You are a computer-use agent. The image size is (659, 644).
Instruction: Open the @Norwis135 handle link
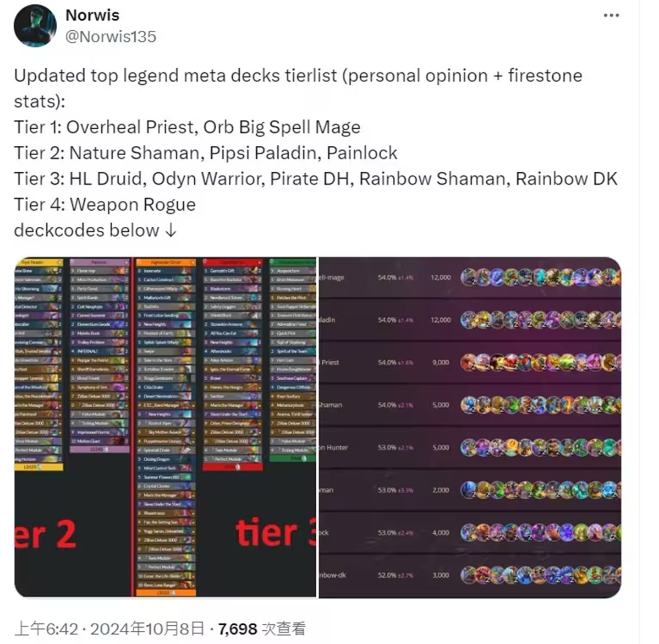click(x=111, y=36)
